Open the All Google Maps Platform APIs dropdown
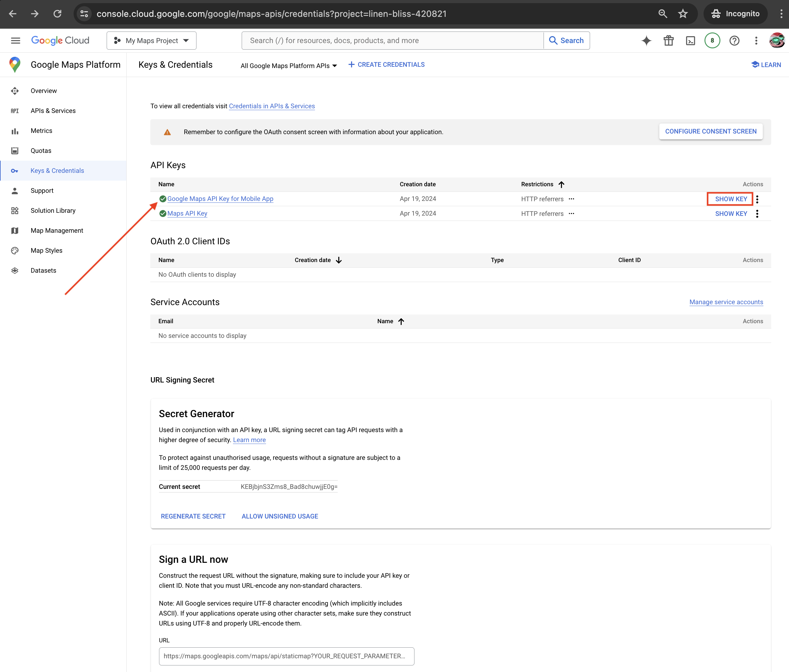789x672 pixels. coord(288,66)
